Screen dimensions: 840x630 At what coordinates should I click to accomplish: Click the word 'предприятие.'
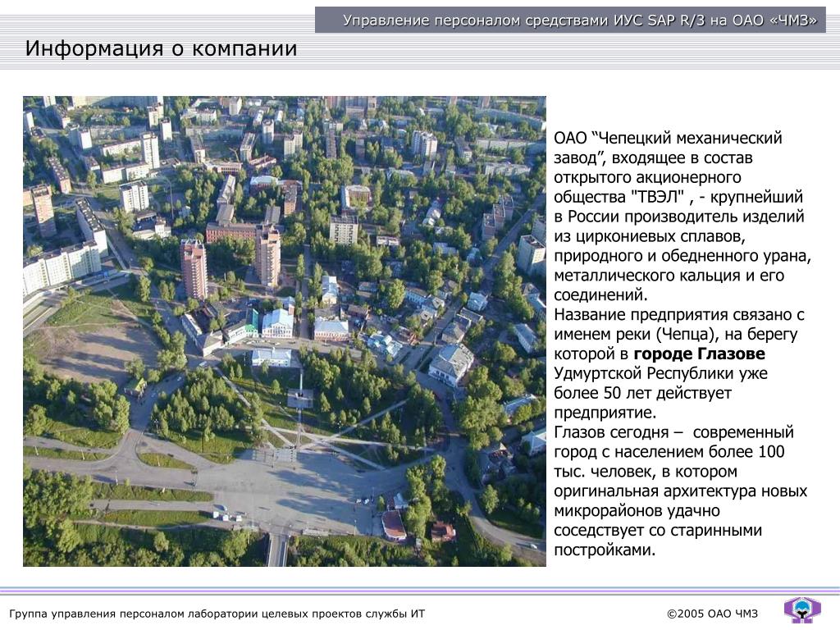(605, 413)
